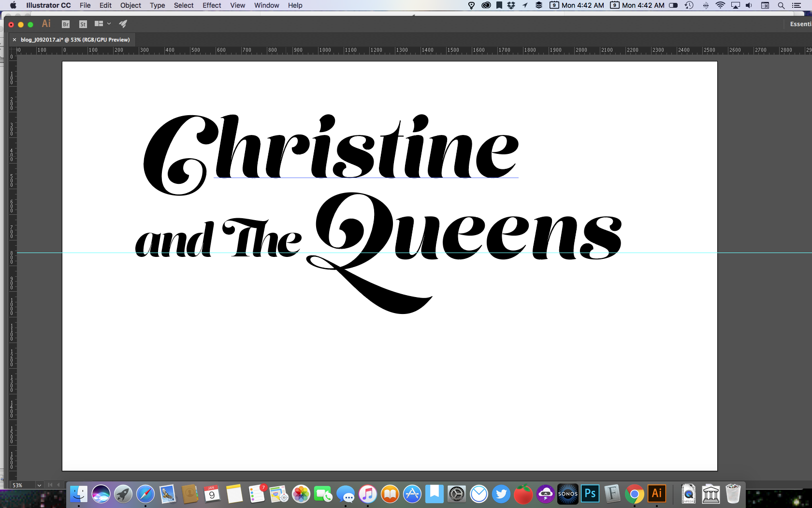Open Twitter from the dock
Screen dimensions: 812x508
(x=501, y=494)
